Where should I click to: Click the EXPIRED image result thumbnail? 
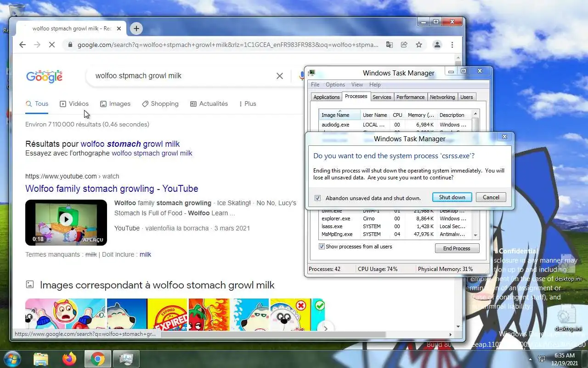(x=167, y=315)
